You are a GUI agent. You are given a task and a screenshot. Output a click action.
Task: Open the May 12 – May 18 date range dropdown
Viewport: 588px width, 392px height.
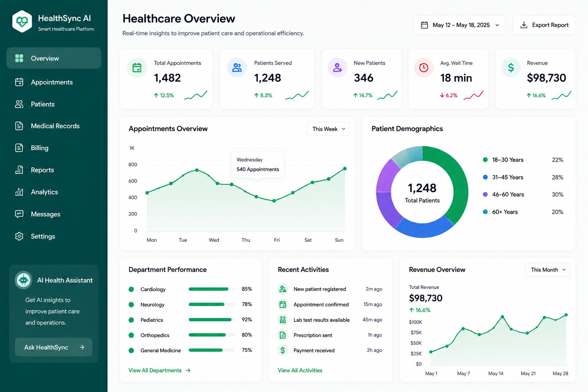tap(459, 25)
